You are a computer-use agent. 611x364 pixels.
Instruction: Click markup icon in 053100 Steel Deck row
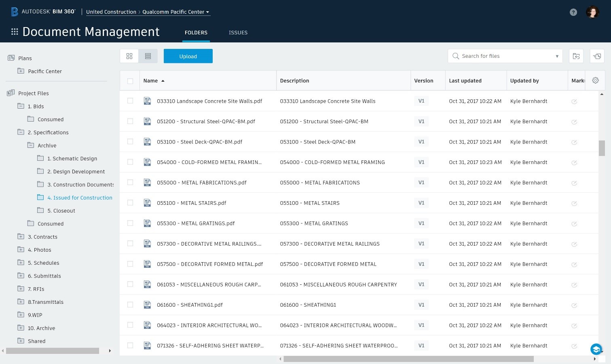tap(574, 142)
